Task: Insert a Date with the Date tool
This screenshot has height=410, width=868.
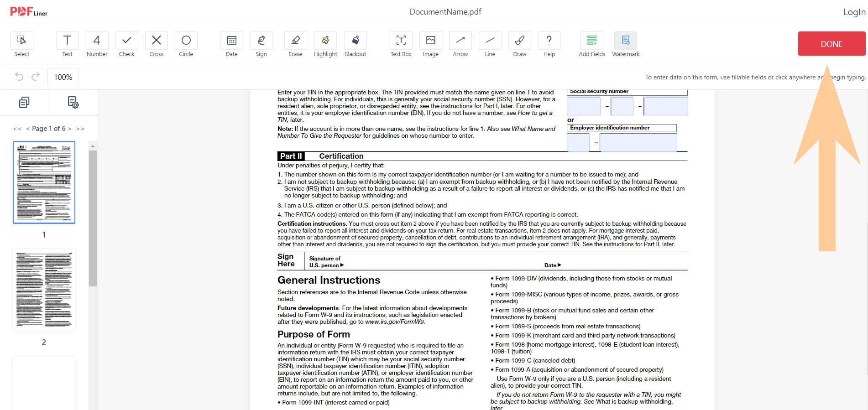Action: click(231, 45)
